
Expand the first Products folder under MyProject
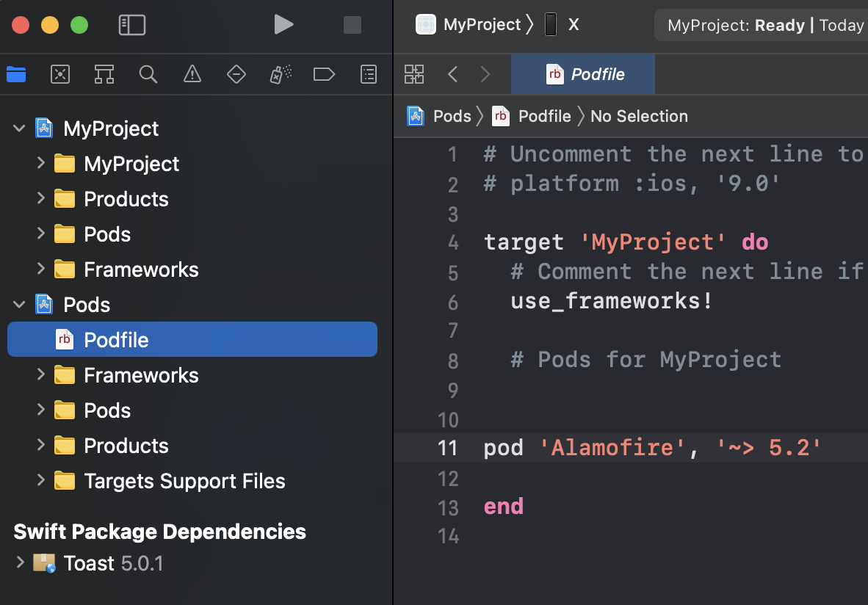point(40,199)
